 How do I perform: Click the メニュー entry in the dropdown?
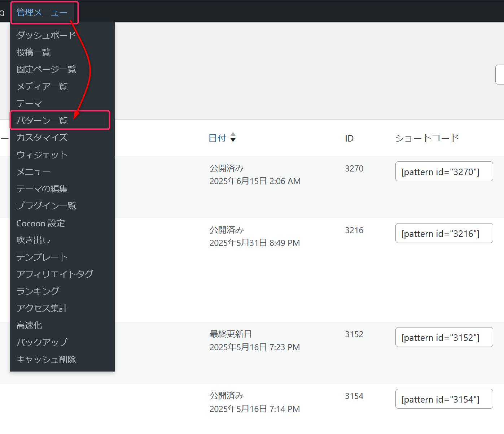coord(33,172)
